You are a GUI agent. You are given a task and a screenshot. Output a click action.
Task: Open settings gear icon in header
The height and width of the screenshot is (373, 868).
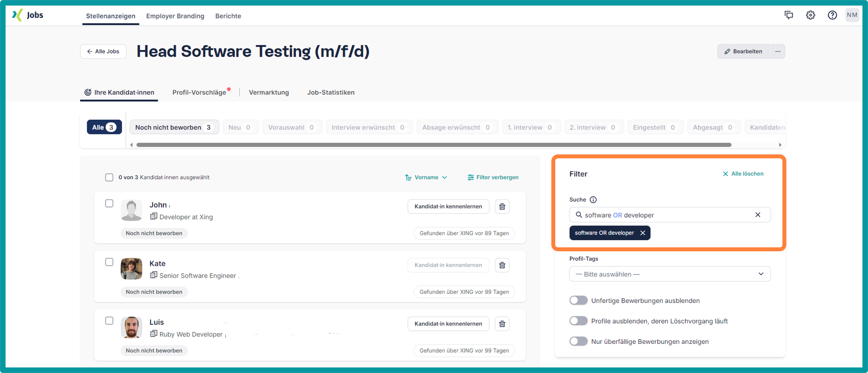[810, 15]
